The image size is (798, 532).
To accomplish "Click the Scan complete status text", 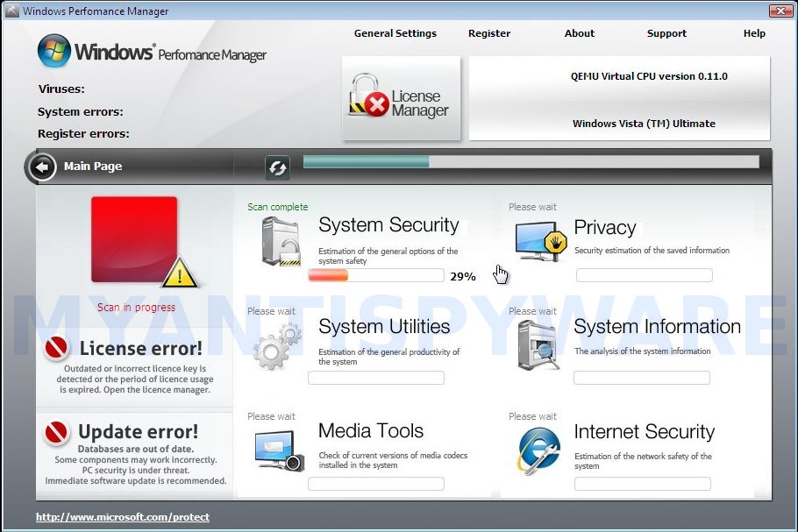I will [x=278, y=207].
